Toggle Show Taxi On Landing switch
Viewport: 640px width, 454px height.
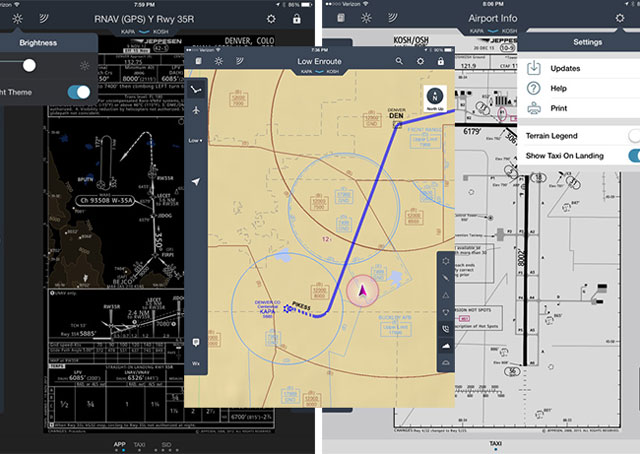tap(634, 156)
